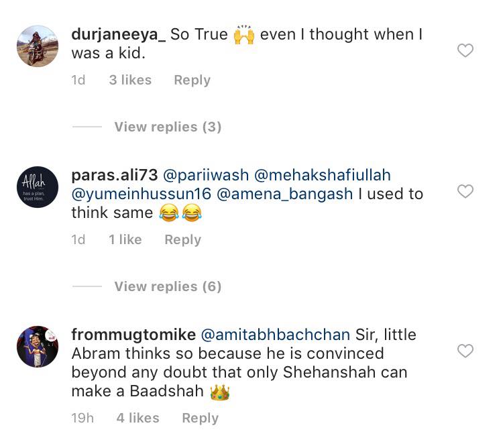Screen dimensions: 503x448
Task: Reply to durjaneeya_'s comment
Action: [x=192, y=80]
